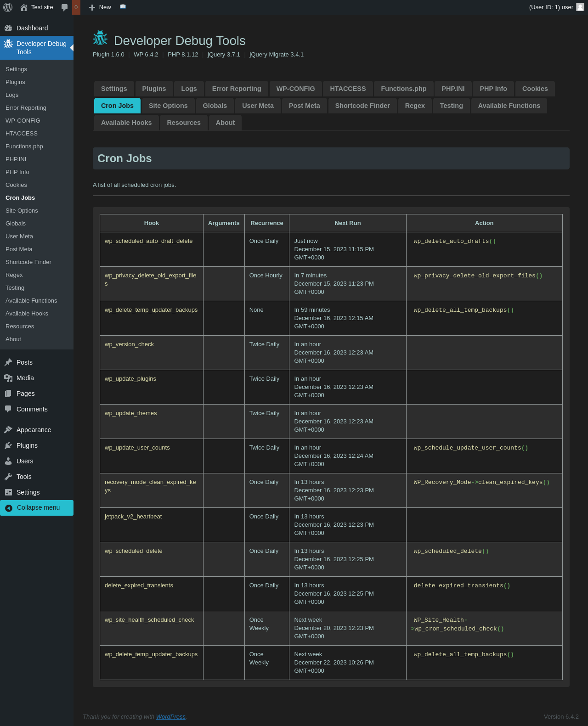Click the wp_version_check hook name
This screenshot has width=588, height=726.
(129, 344)
